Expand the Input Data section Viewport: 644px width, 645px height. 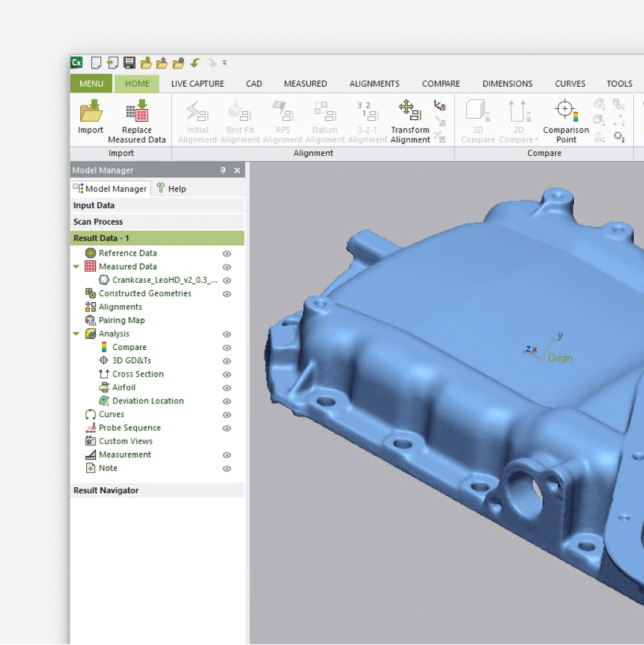(x=94, y=206)
